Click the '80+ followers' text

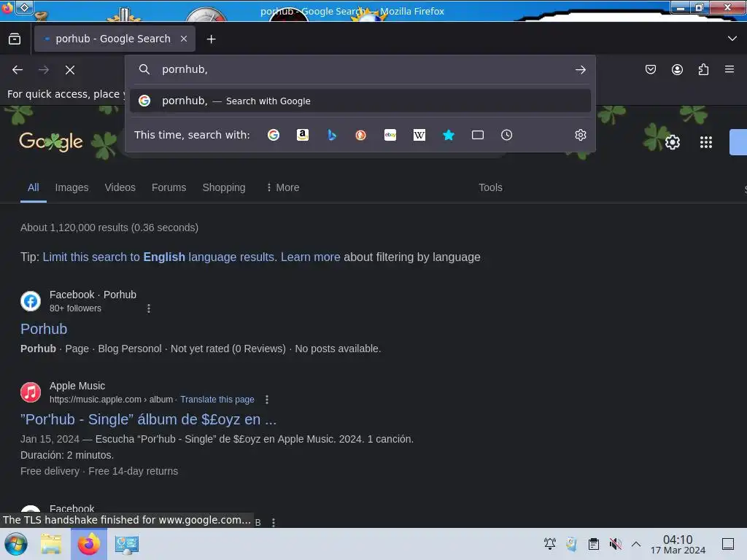[x=75, y=308]
